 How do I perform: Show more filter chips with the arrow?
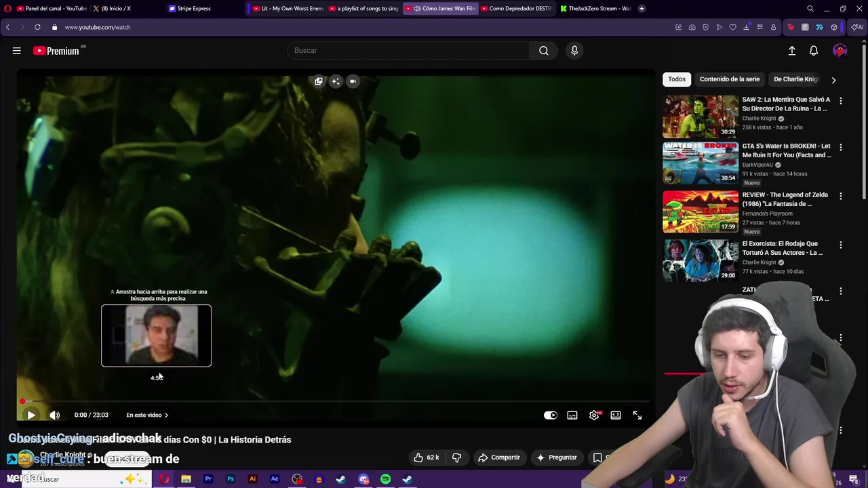(833, 80)
